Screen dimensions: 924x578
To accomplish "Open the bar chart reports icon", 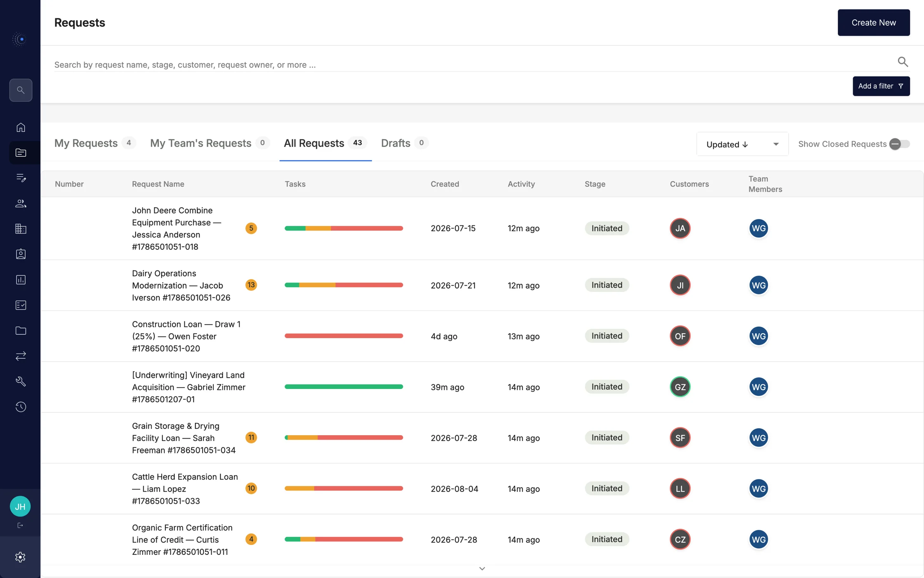I will point(21,280).
